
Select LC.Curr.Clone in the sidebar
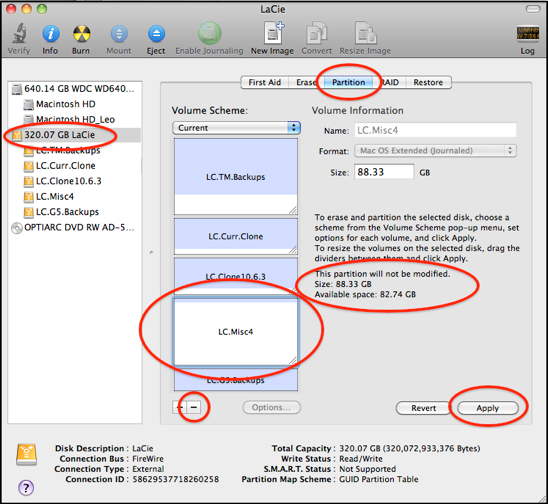pos(75,166)
